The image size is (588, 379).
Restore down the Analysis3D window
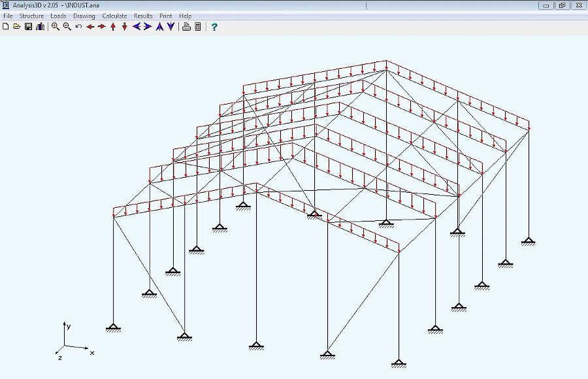point(562,5)
